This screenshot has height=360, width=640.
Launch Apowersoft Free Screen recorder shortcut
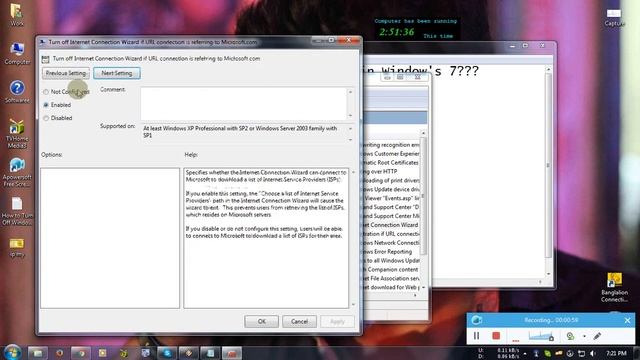pos(17,172)
